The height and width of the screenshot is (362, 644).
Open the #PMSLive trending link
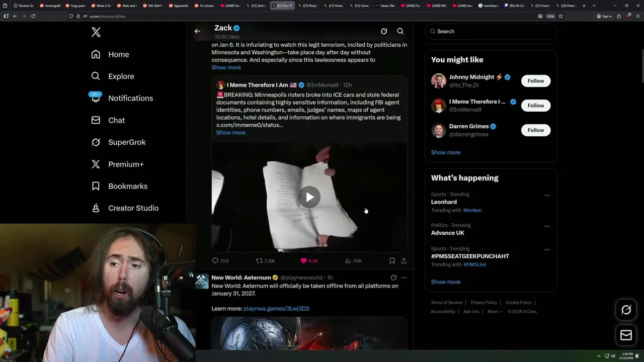tap(475, 264)
